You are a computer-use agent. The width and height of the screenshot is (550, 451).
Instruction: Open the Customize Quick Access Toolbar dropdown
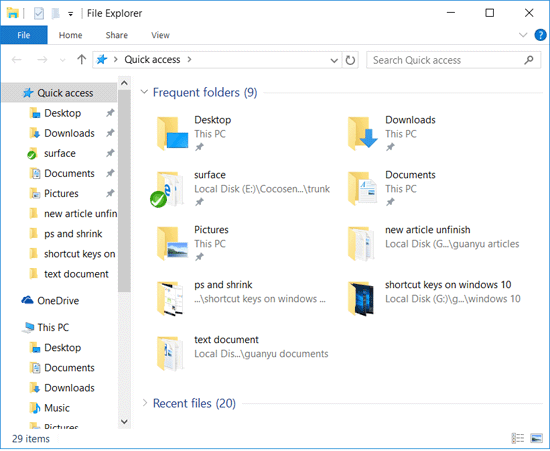(71, 14)
